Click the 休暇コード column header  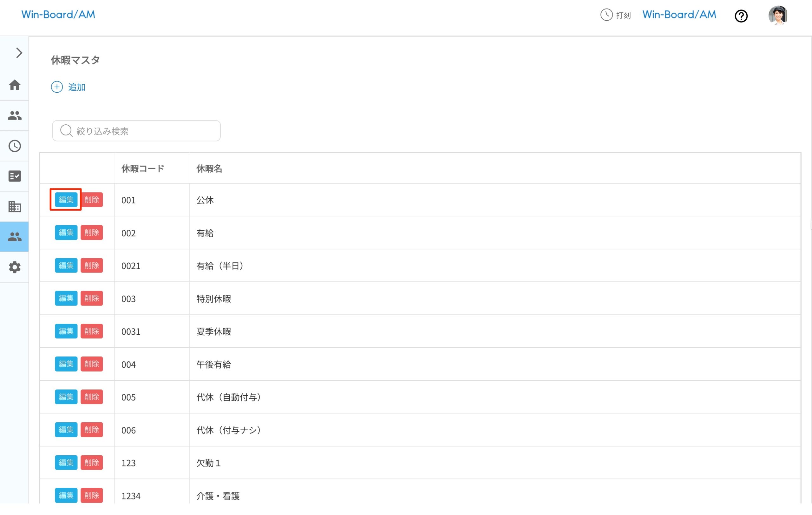(x=143, y=168)
